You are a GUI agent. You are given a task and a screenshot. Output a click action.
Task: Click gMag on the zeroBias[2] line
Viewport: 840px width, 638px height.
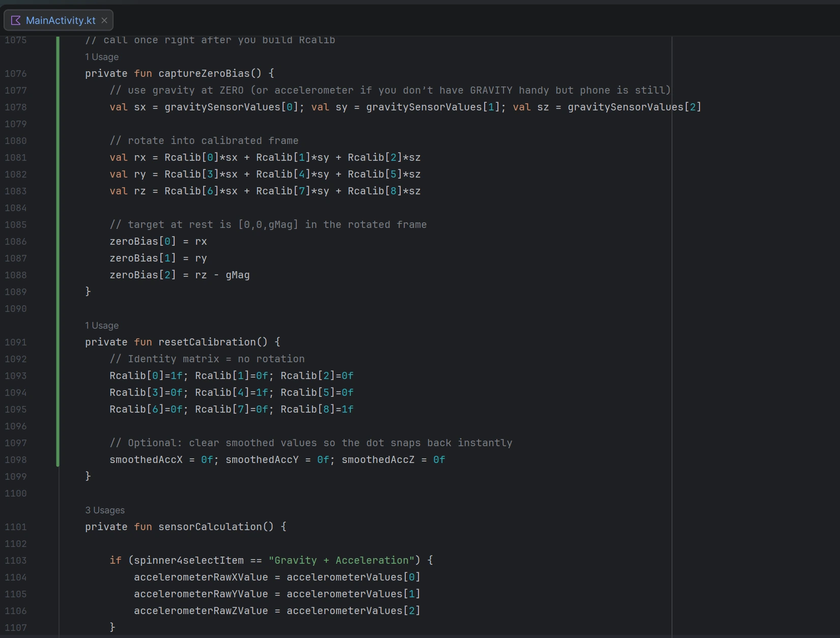point(238,275)
